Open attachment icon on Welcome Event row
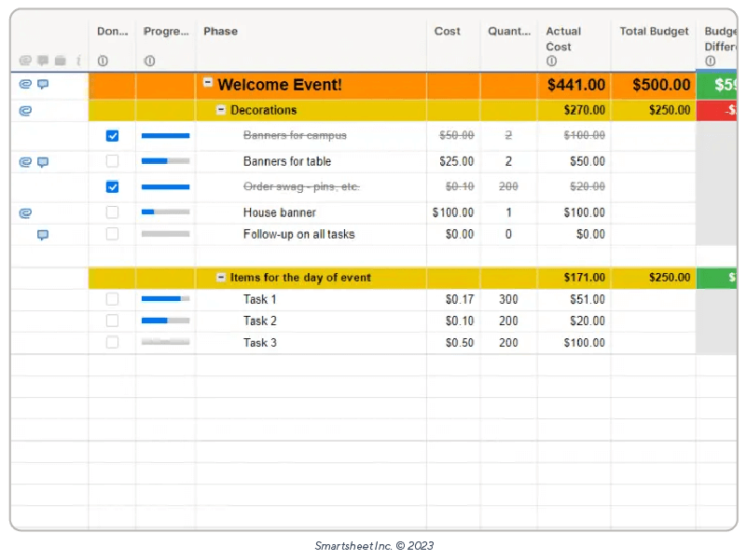Viewport: 747px width, 560px height. click(25, 85)
